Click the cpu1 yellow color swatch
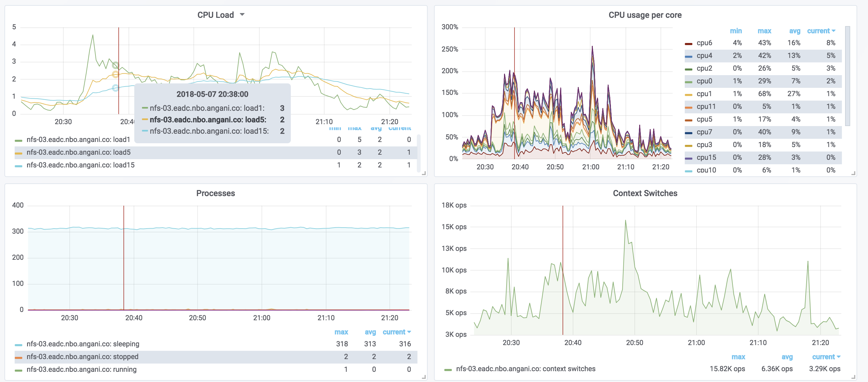The image size is (868, 382). [x=689, y=95]
